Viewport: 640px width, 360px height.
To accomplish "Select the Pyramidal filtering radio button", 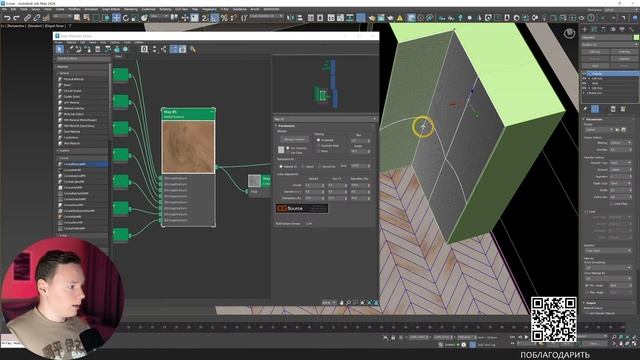I will coord(318,140).
